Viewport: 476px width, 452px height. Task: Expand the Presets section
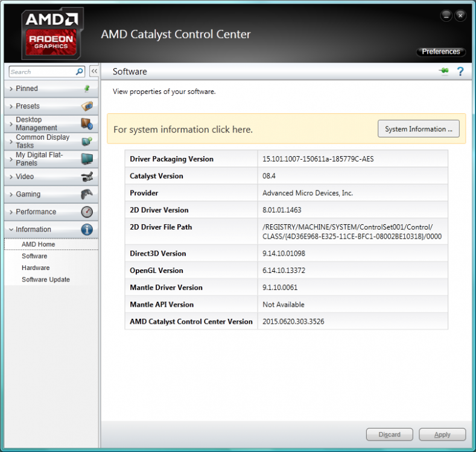pos(51,106)
